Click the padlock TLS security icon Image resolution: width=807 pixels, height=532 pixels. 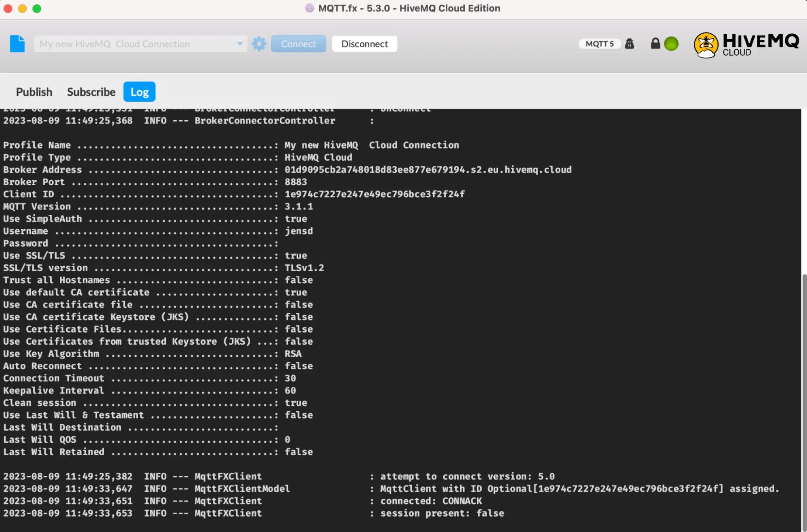655,44
